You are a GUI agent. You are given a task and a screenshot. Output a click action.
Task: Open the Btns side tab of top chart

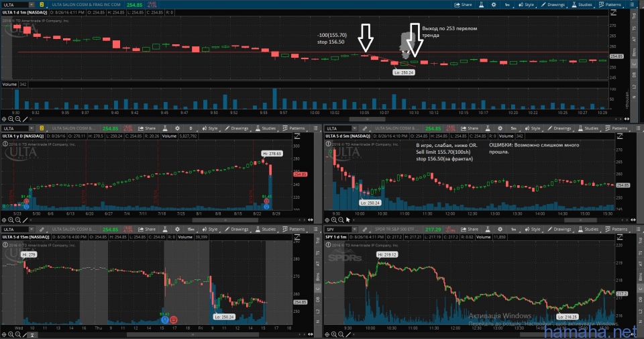(634, 52)
